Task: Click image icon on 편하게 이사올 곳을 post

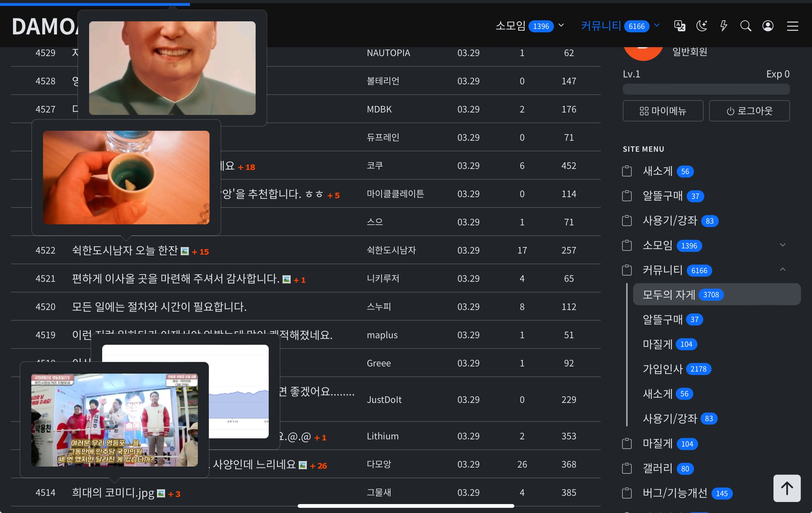Action: [286, 280]
